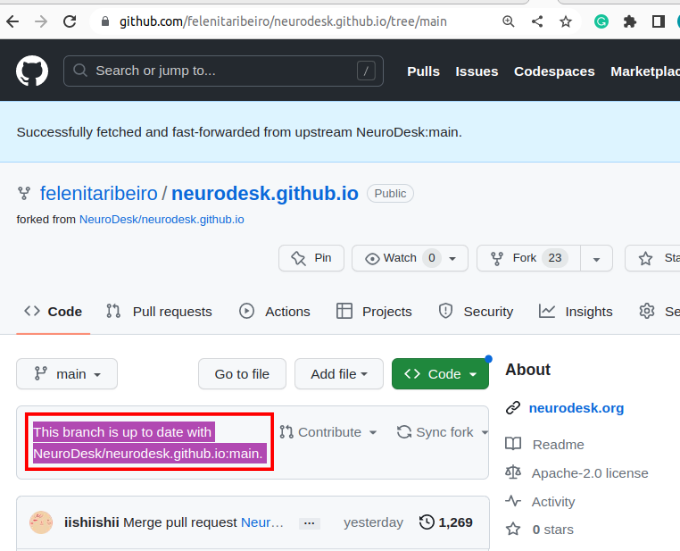Reload the page with browser refresh icon

pos(70,21)
